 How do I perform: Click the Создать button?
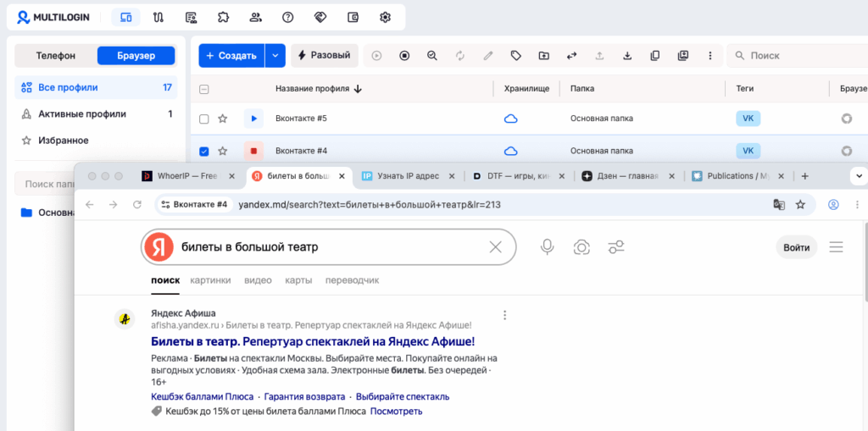231,55
